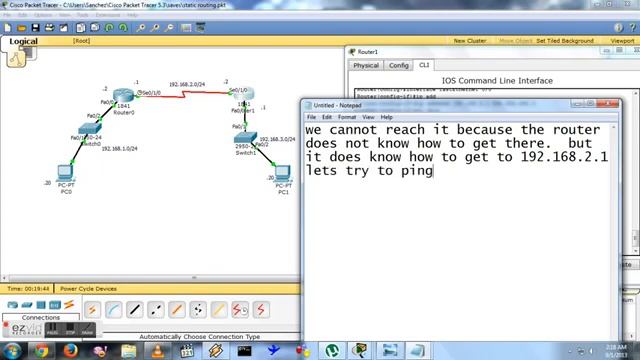
Task: Click the Undo green arrow icon
Action: (109, 28)
